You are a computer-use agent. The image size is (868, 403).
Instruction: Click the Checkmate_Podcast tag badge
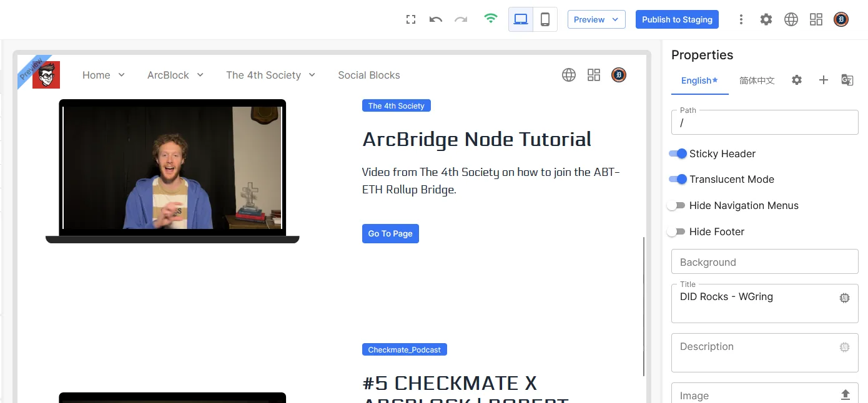point(405,350)
